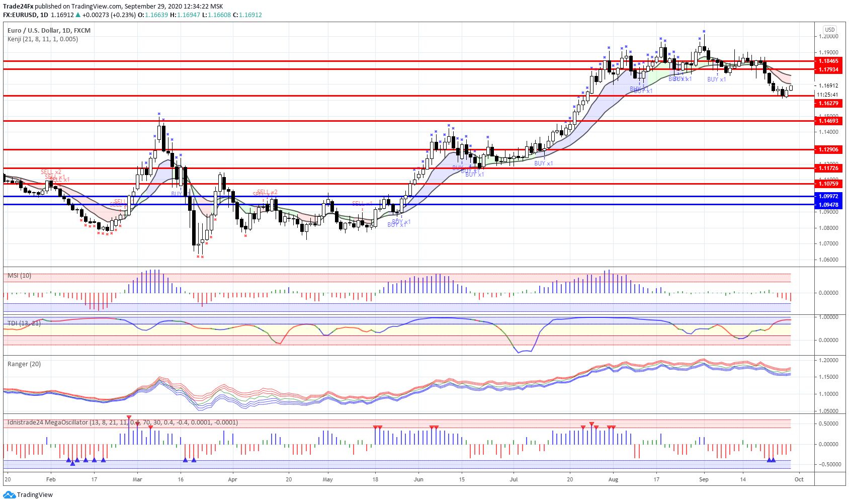Click the 1.17934 red price label
The height and width of the screenshot is (504, 849).
[x=829, y=70]
